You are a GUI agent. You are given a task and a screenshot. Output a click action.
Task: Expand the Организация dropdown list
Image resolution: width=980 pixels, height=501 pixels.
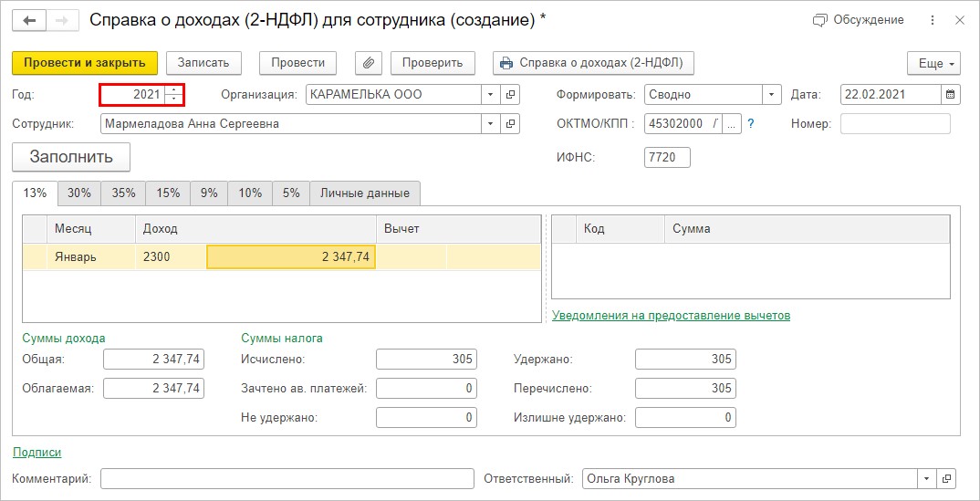coord(490,95)
